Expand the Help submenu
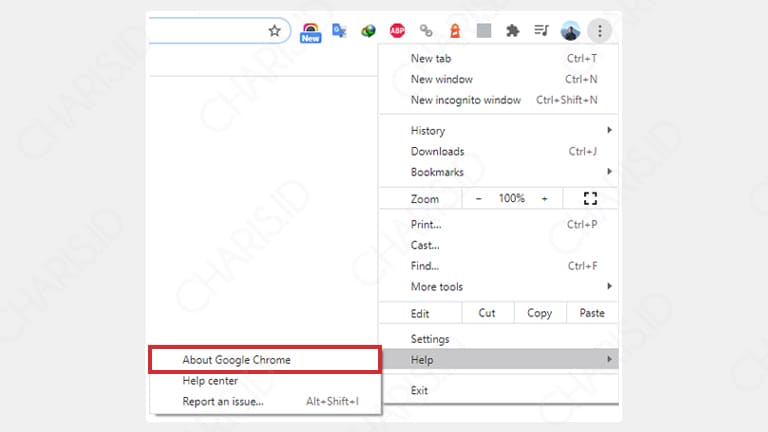 click(499, 360)
